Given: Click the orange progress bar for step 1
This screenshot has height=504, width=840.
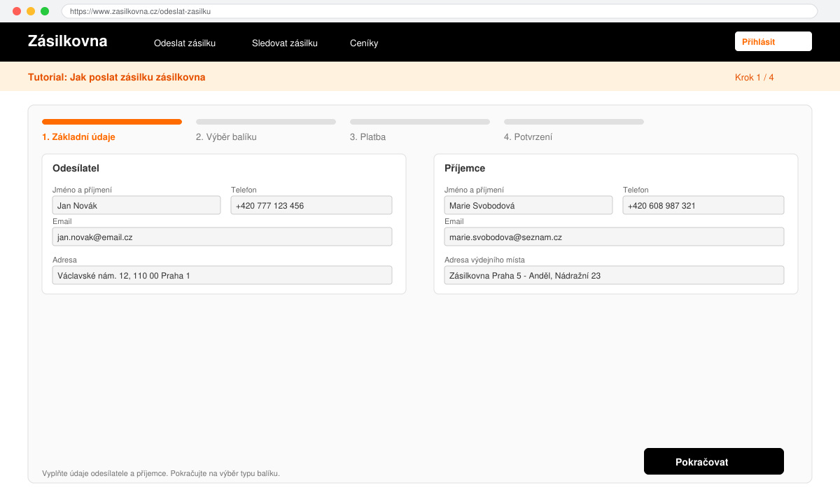Looking at the screenshot, I should click(112, 122).
